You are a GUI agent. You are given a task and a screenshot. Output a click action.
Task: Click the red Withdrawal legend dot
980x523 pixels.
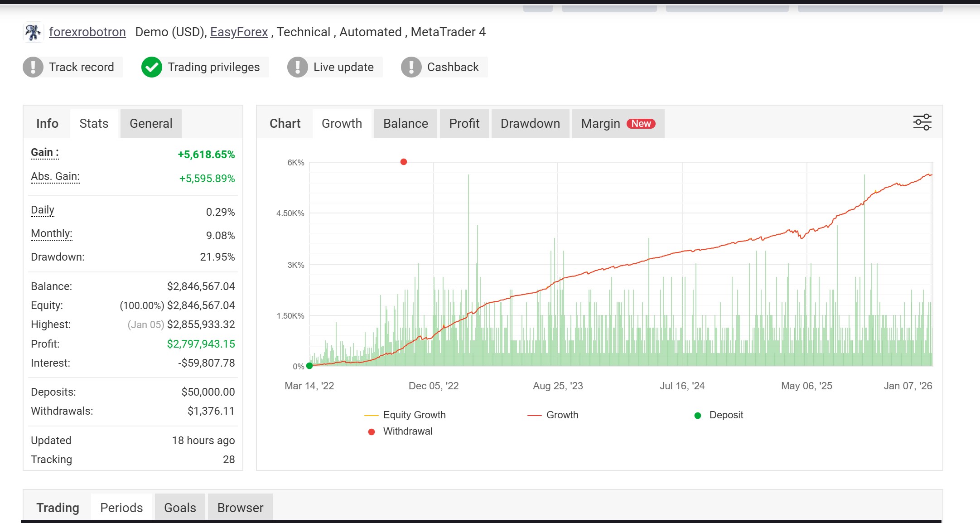(x=372, y=431)
